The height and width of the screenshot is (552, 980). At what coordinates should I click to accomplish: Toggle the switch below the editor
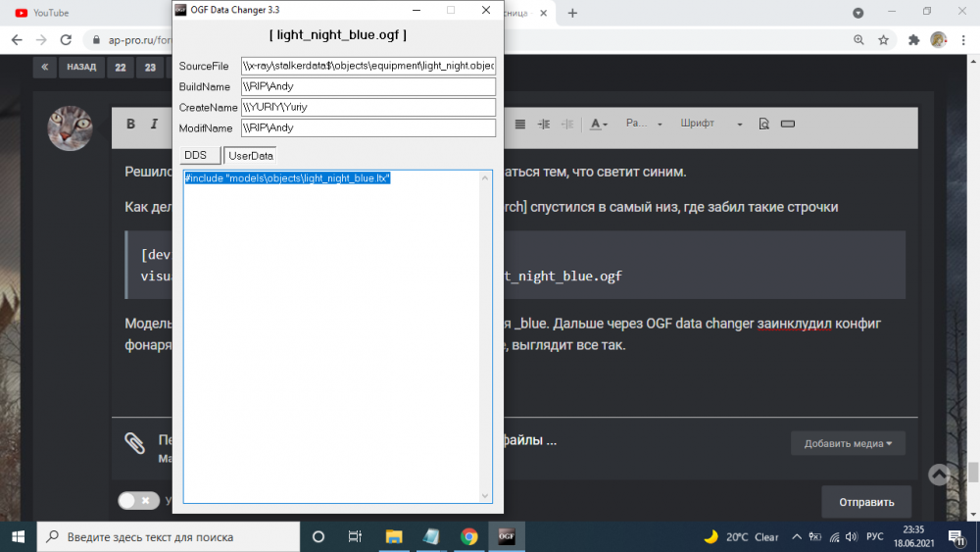(x=138, y=501)
